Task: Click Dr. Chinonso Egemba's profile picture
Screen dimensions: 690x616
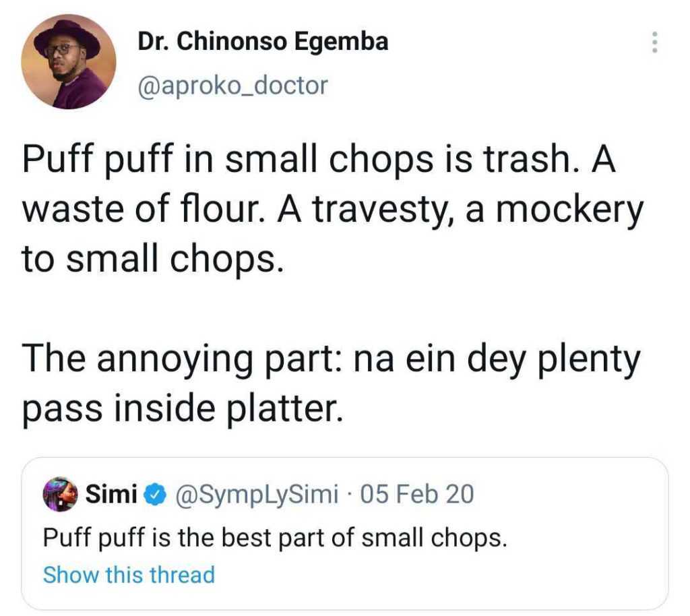Action: point(69,62)
